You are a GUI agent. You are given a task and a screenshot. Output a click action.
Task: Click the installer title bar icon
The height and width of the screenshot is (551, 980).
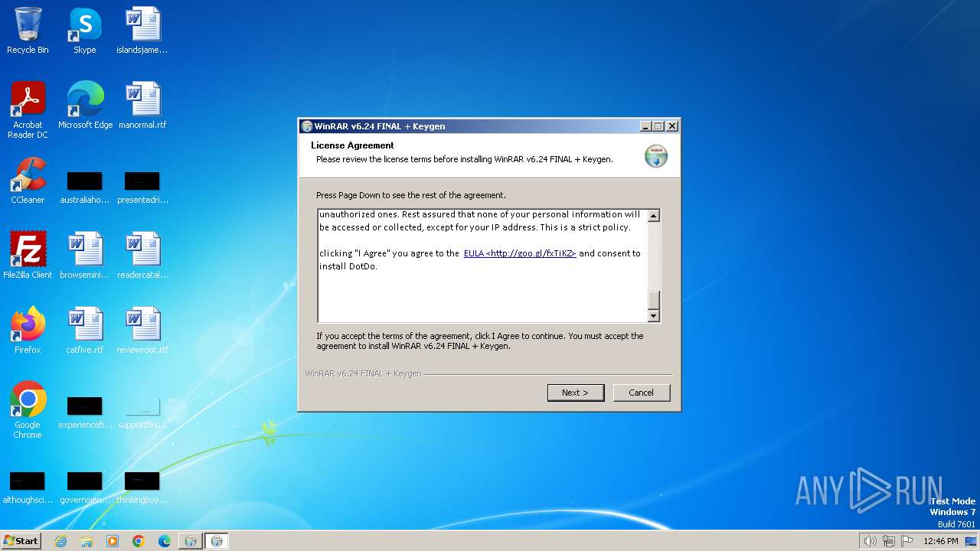coord(307,126)
